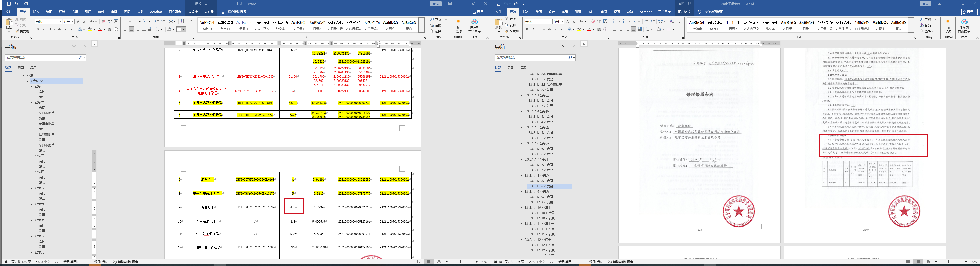This screenshot has height=266, width=980.
Task: Click font color red A, left window
Action: click(100, 29)
